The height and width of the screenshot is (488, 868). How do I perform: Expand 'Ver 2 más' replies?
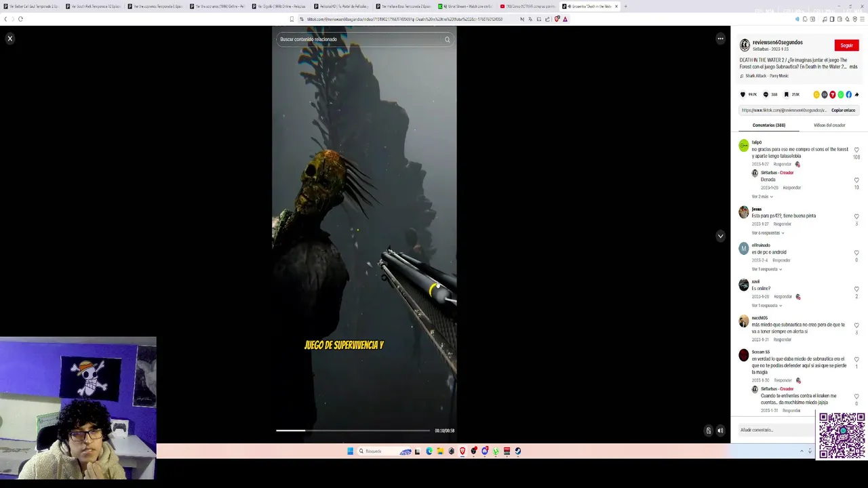point(762,197)
